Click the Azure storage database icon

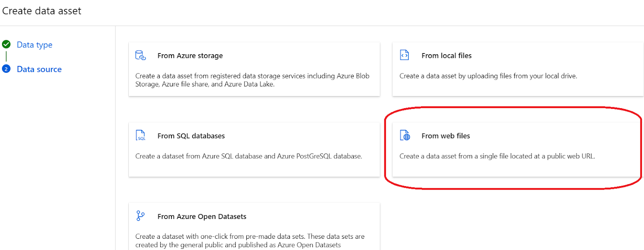click(140, 55)
